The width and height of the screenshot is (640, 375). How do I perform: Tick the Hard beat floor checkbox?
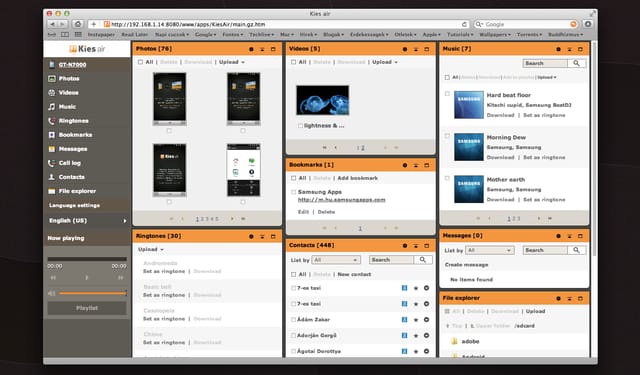[x=447, y=93]
